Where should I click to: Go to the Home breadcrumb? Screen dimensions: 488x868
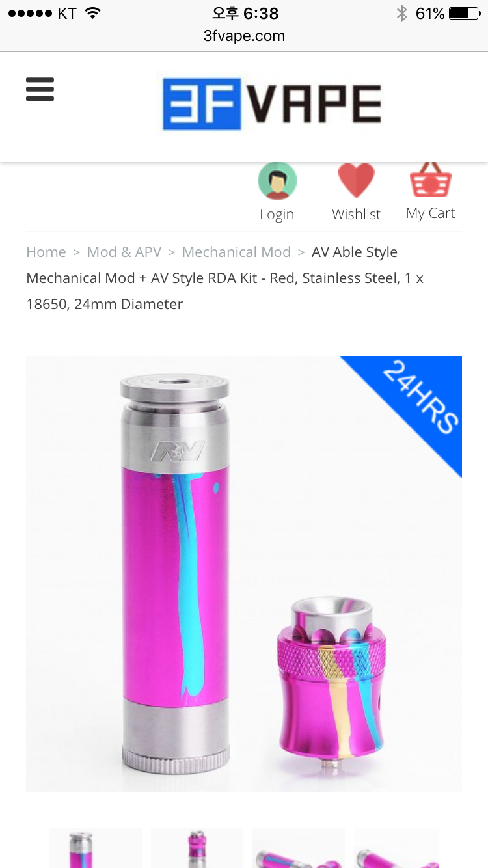click(x=46, y=252)
